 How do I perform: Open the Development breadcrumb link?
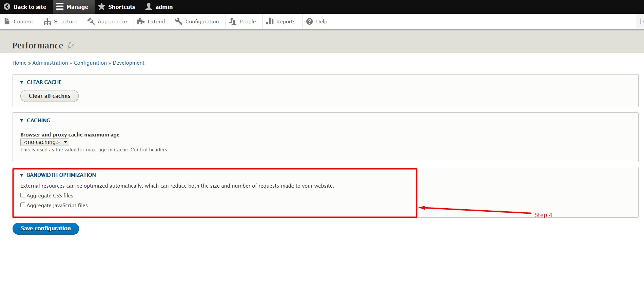click(129, 63)
